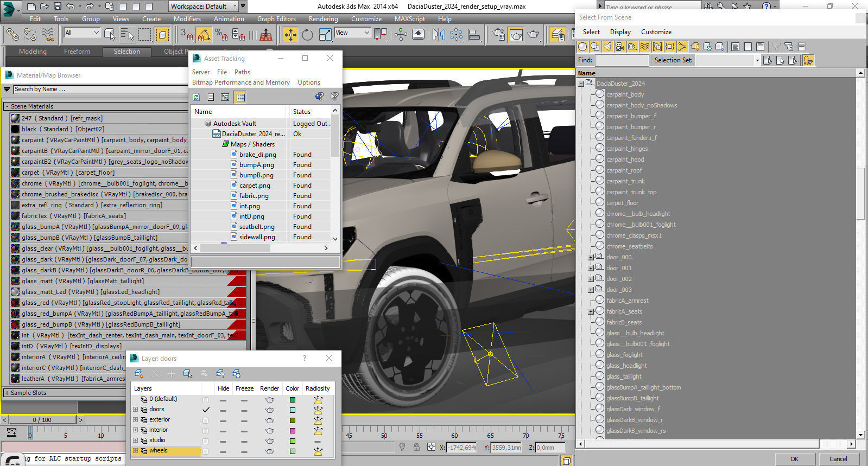Click the Status column header
The width and height of the screenshot is (868, 466).
point(309,112)
